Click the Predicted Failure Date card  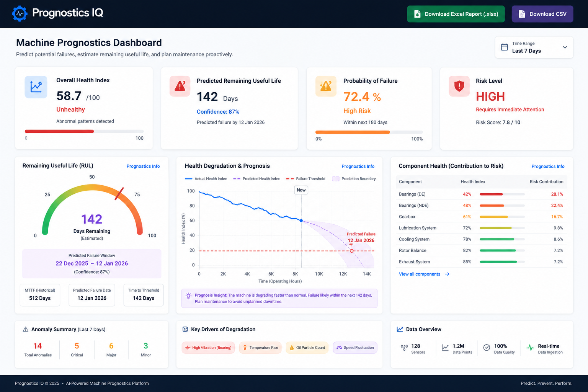pos(92,295)
